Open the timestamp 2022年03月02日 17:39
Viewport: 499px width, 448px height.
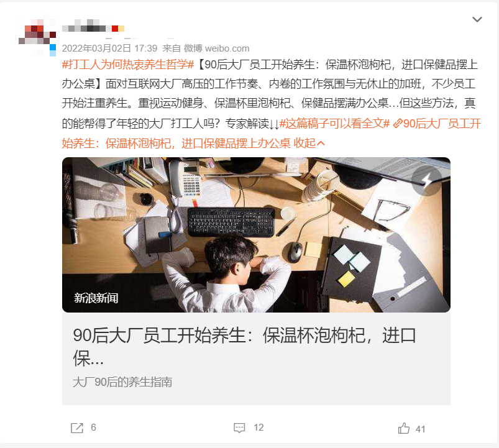[x=109, y=48]
